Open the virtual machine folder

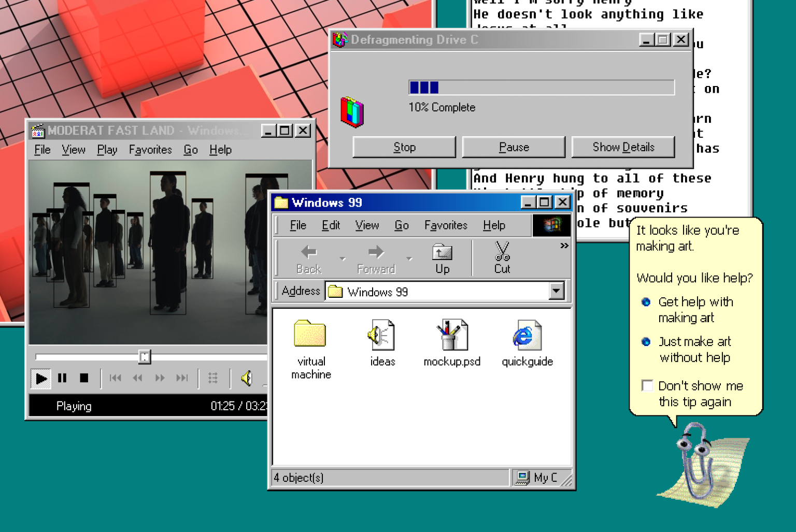(310, 334)
